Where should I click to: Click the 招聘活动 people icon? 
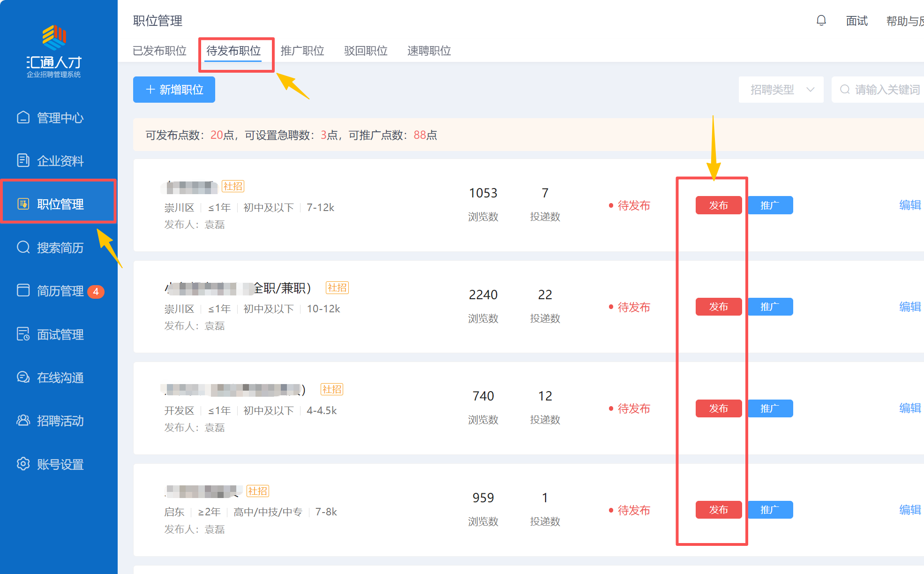[23, 421]
